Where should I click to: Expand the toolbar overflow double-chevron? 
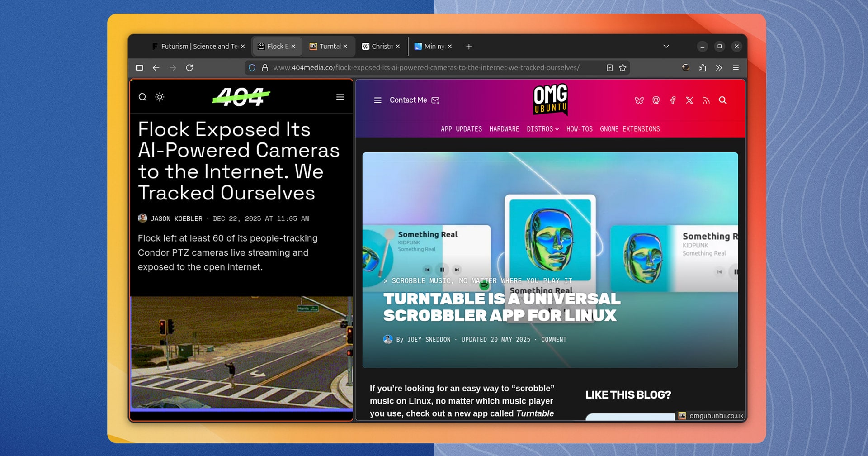coord(719,68)
